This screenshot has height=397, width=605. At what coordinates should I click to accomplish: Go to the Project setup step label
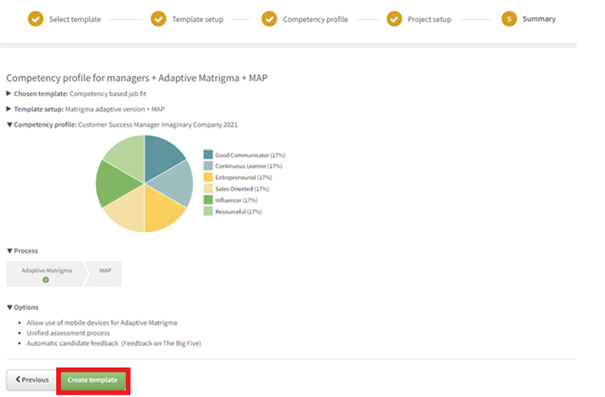point(429,19)
